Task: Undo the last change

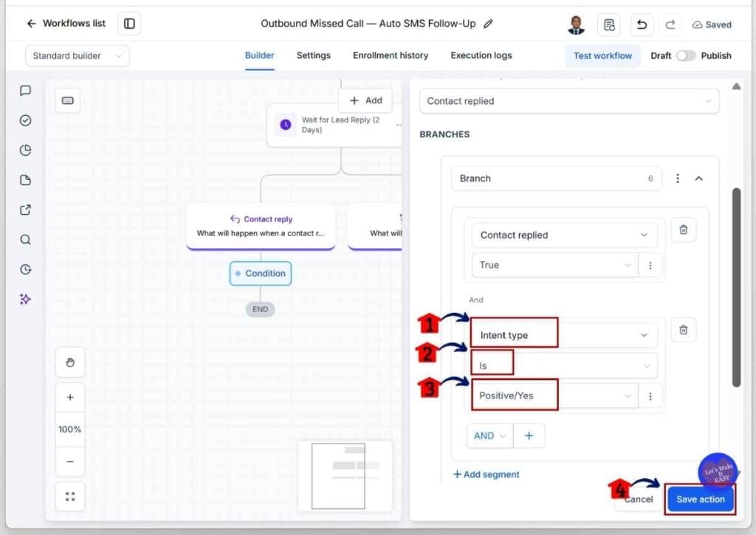Action: point(642,24)
